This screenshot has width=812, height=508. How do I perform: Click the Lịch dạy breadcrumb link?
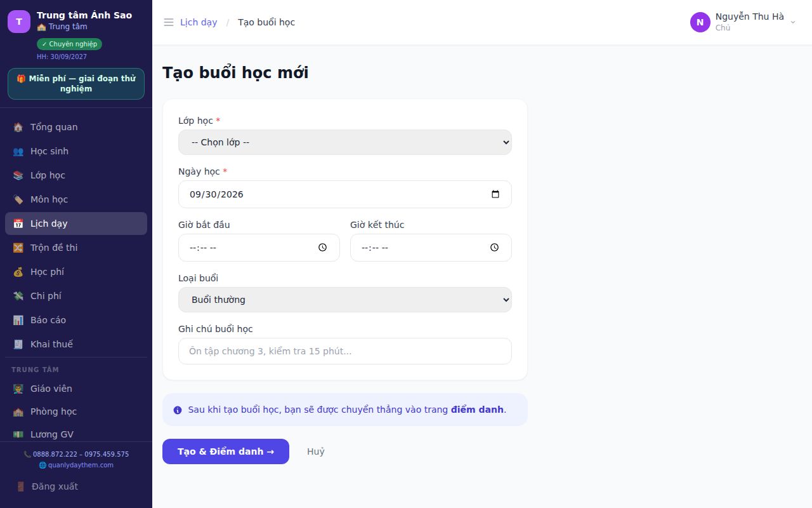click(199, 22)
